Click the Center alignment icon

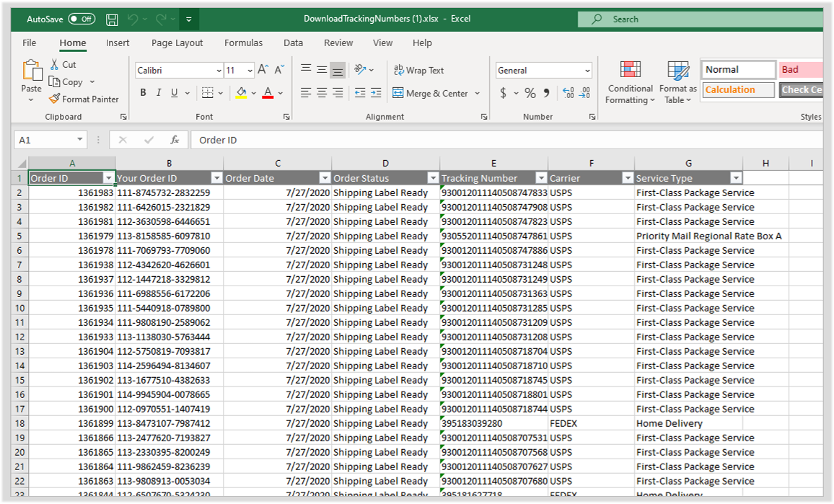(x=322, y=93)
